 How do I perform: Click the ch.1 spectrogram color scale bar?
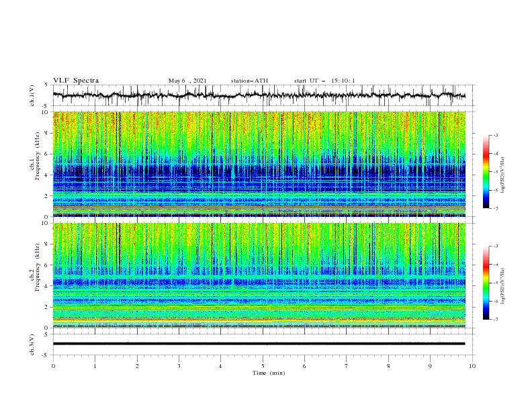[x=486, y=172]
